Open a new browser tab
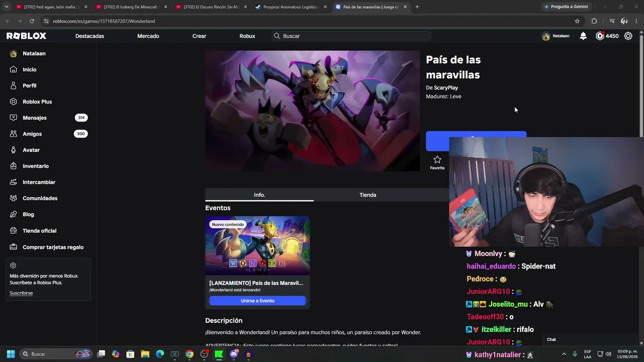The image size is (644, 362). pyautogui.click(x=417, y=7)
